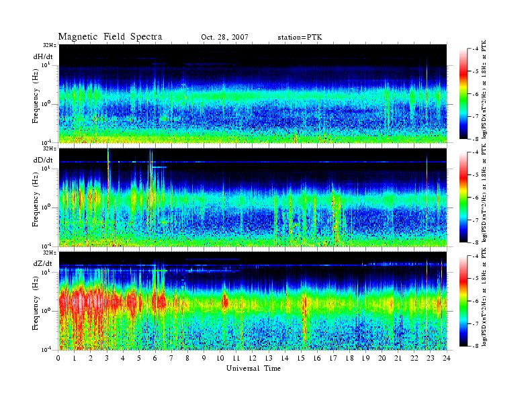Click hour '16' on the time axis

(318, 358)
